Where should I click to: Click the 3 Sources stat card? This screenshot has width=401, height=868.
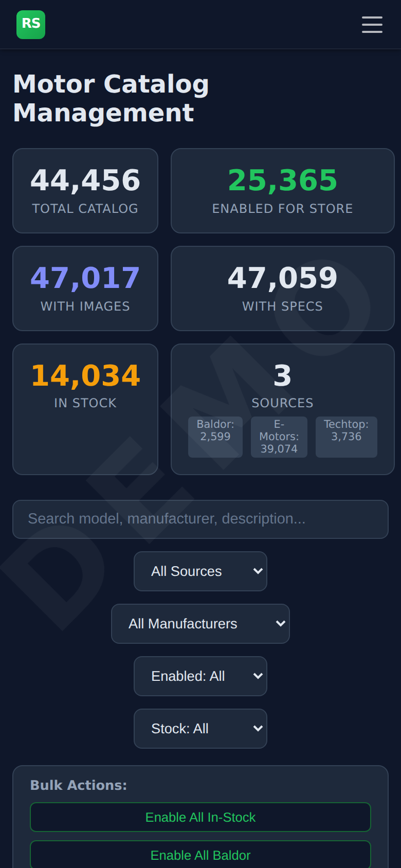coord(283,409)
